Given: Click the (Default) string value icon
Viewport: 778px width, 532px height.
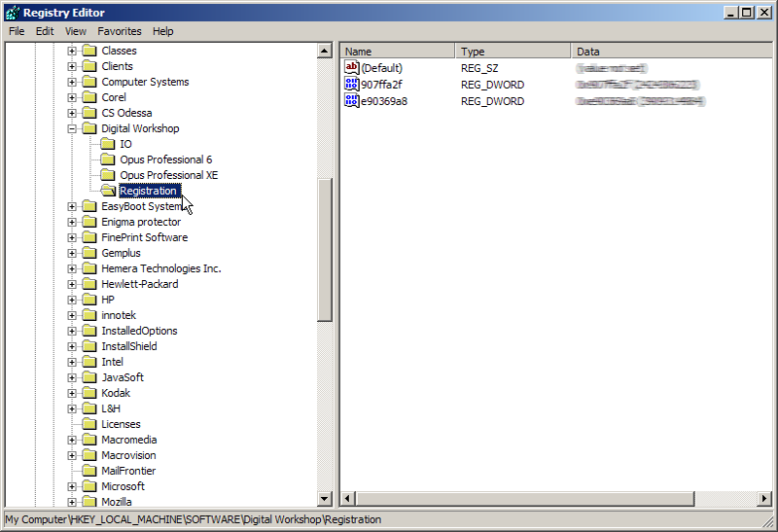Looking at the screenshot, I should [x=352, y=67].
